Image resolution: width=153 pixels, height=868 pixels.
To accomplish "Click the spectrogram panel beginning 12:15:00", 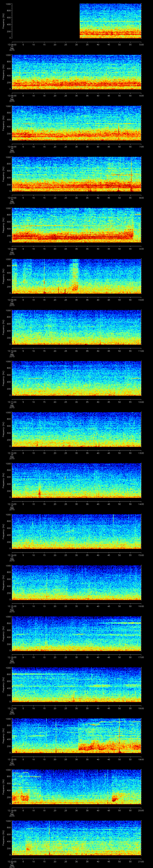I will click(x=77, y=583).
